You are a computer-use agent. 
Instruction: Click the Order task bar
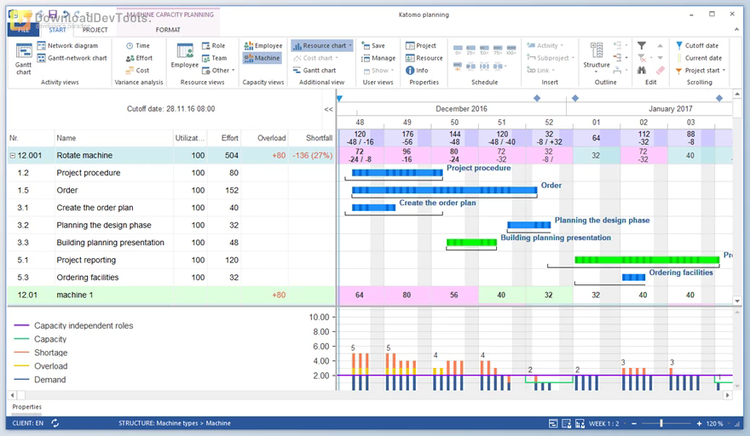444,190
